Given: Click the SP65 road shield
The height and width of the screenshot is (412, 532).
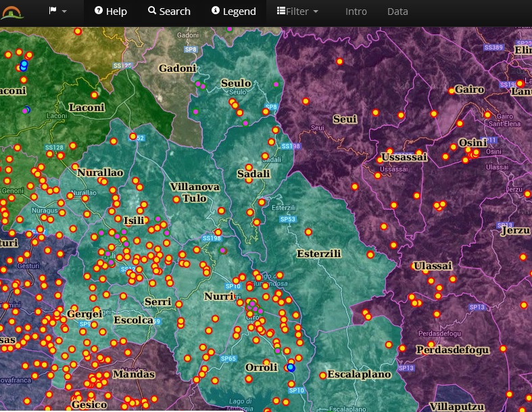Looking at the screenshot, I should [228, 359].
